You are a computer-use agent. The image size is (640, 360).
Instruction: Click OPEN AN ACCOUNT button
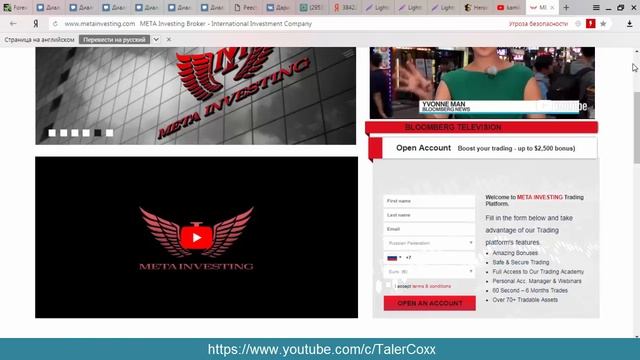(x=429, y=303)
